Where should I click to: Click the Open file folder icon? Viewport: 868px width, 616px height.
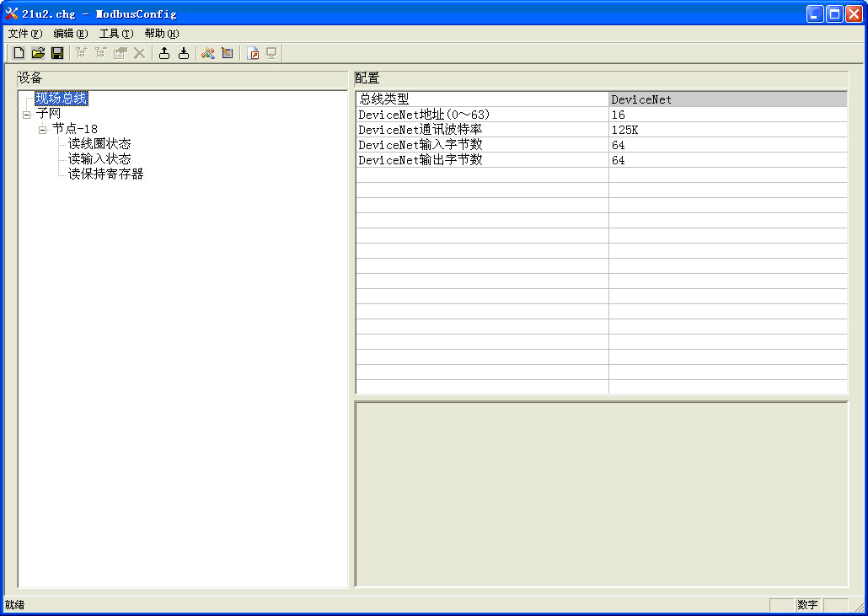coord(38,53)
